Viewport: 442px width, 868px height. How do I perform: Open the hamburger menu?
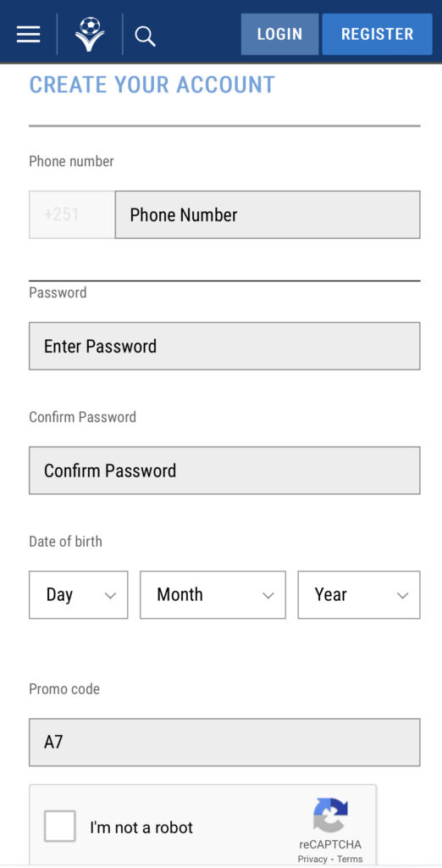click(28, 34)
